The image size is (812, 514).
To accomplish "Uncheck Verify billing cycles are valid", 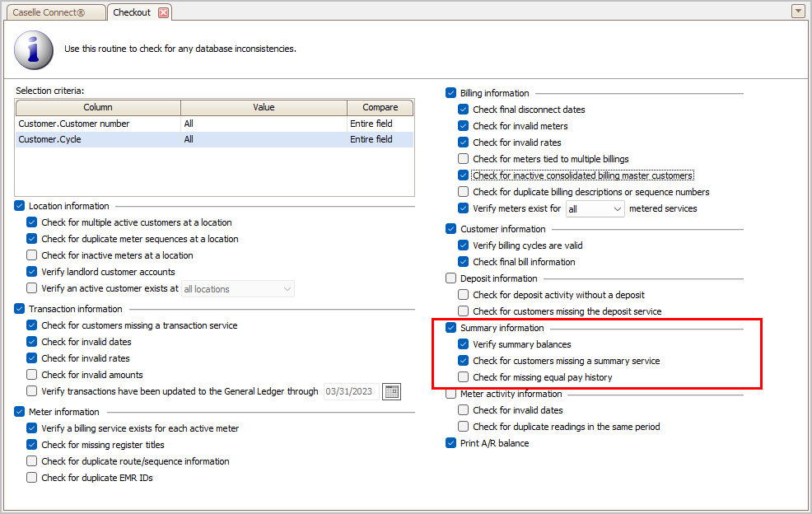I will (x=464, y=245).
